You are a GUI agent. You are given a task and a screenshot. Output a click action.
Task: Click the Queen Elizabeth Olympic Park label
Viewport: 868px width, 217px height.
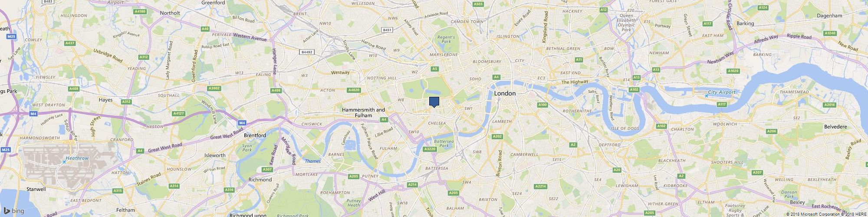[x=626, y=20]
